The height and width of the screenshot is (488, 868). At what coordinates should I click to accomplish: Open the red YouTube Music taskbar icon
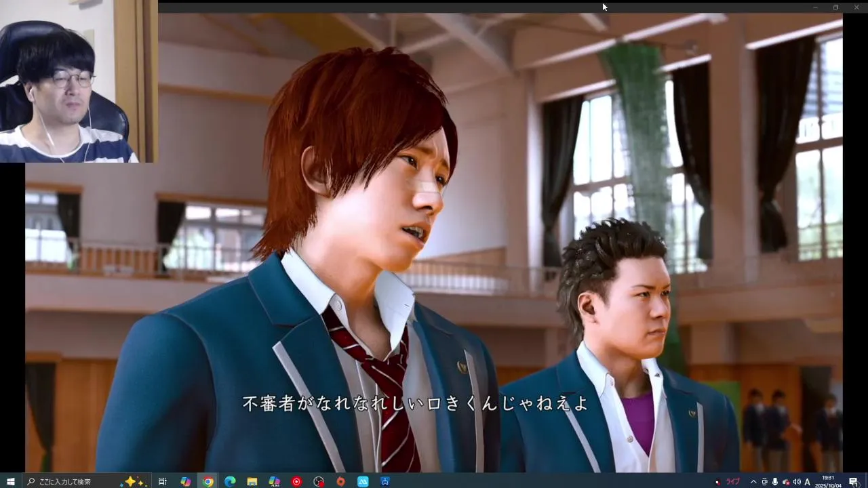coord(296,482)
